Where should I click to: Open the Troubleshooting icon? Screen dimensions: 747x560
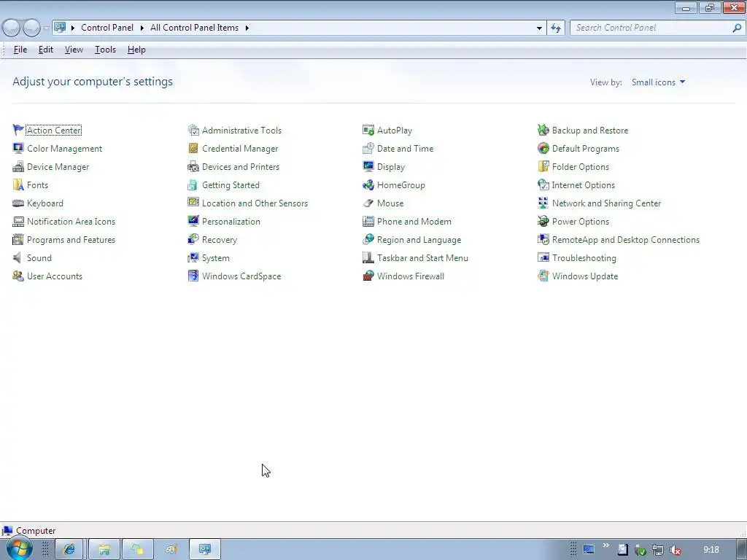pyautogui.click(x=543, y=257)
